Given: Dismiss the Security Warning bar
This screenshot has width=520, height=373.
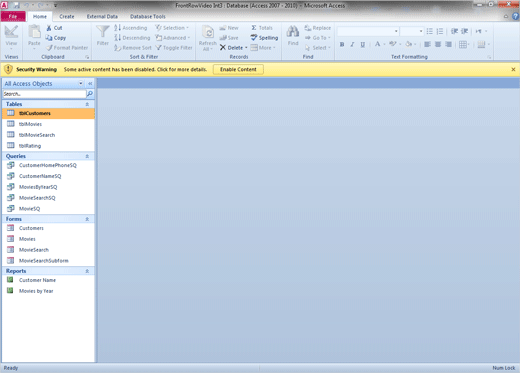Looking at the screenshot, I should tap(513, 69).
